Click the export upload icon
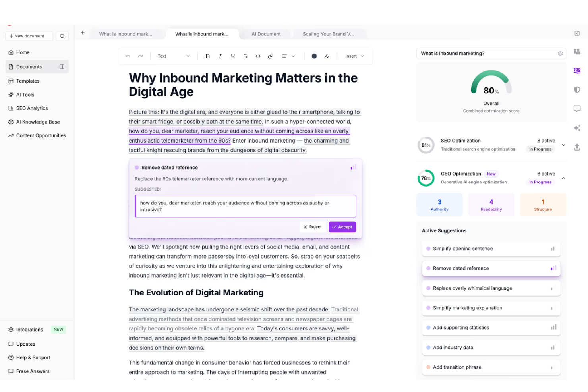Viewport: 588px width, 392px height. click(x=577, y=147)
